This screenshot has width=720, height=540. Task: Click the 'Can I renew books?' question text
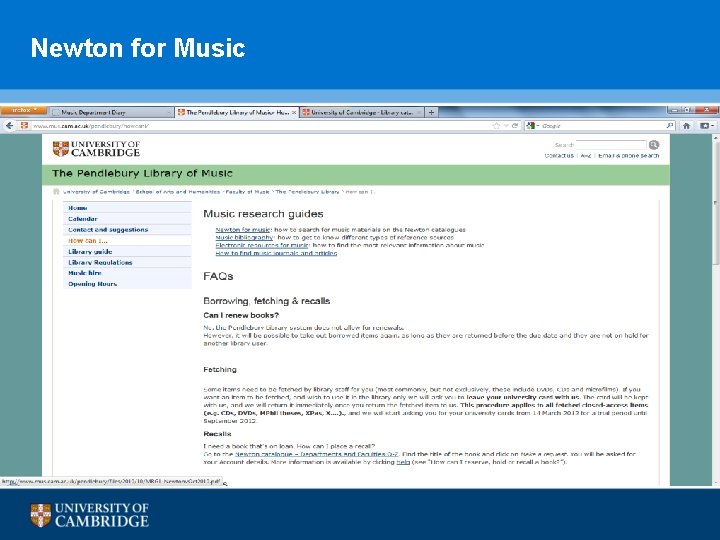[241, 315]
